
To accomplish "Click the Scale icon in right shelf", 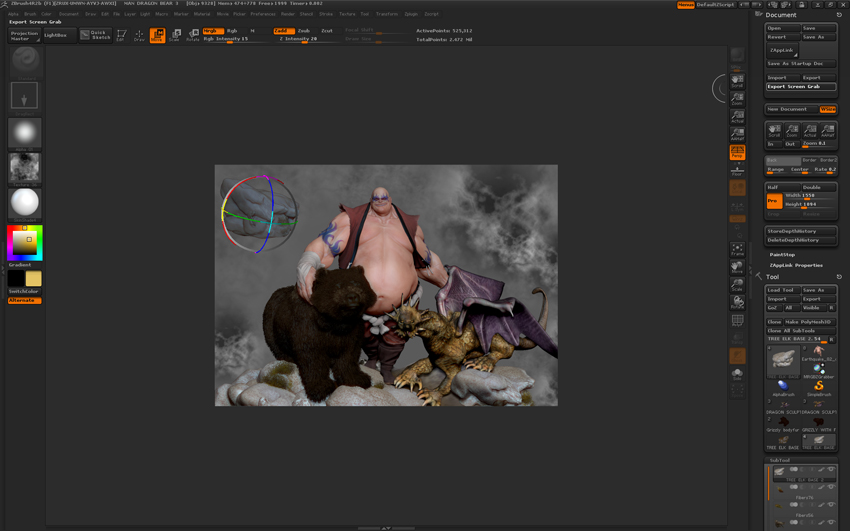I will (x=737, y=285).
